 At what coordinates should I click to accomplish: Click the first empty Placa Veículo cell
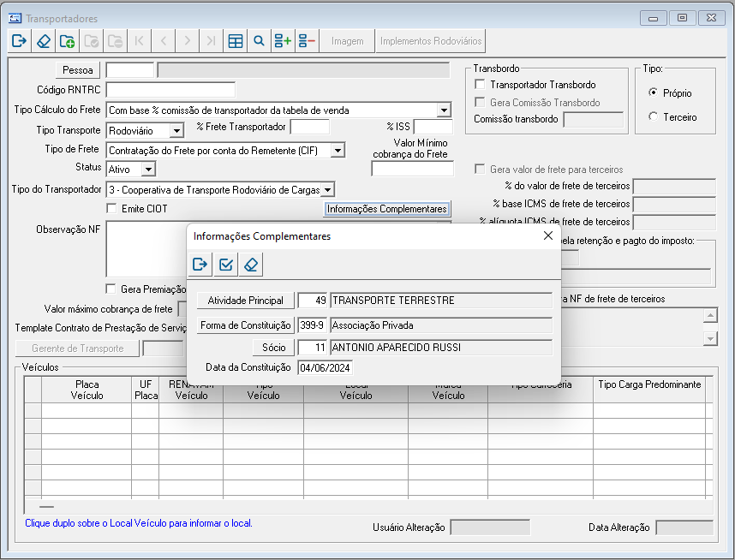point(87,410)
